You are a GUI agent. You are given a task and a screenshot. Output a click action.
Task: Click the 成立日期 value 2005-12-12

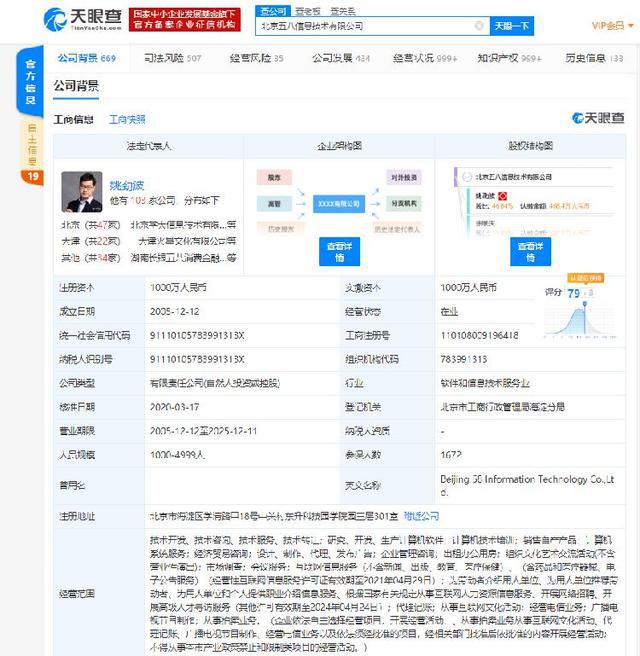[x=174, y=312]
